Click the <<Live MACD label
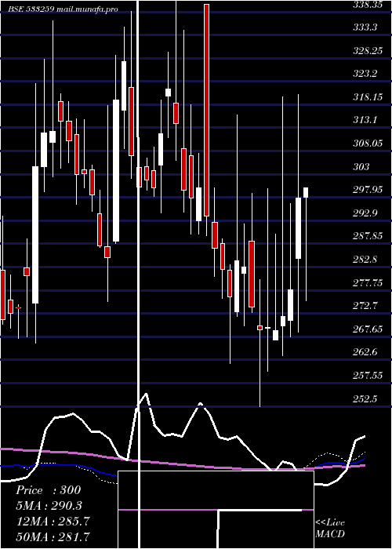The image size is (392, 549). (330, 529)
